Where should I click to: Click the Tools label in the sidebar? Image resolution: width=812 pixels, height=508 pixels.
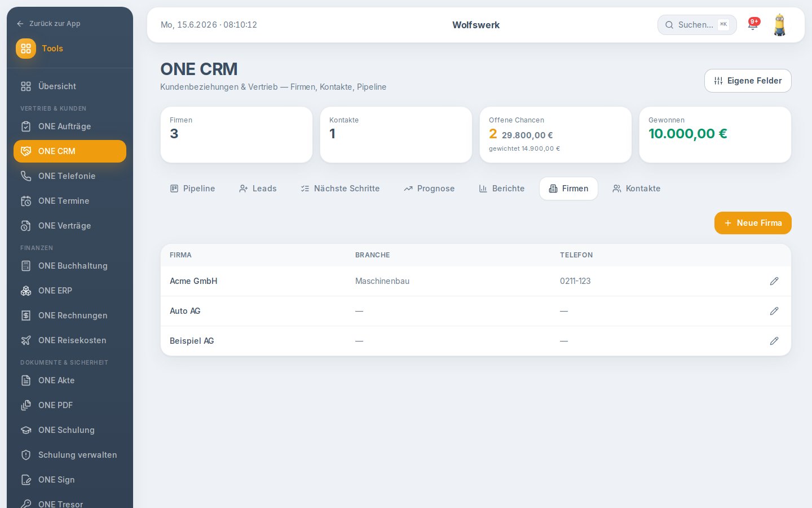point(52,49)
